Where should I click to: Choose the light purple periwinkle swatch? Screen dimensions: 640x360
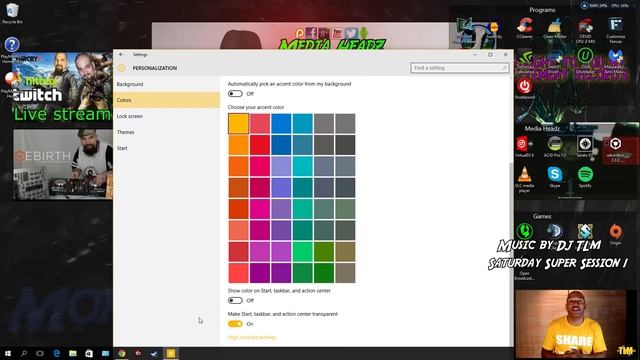click(x=281, y=167)
